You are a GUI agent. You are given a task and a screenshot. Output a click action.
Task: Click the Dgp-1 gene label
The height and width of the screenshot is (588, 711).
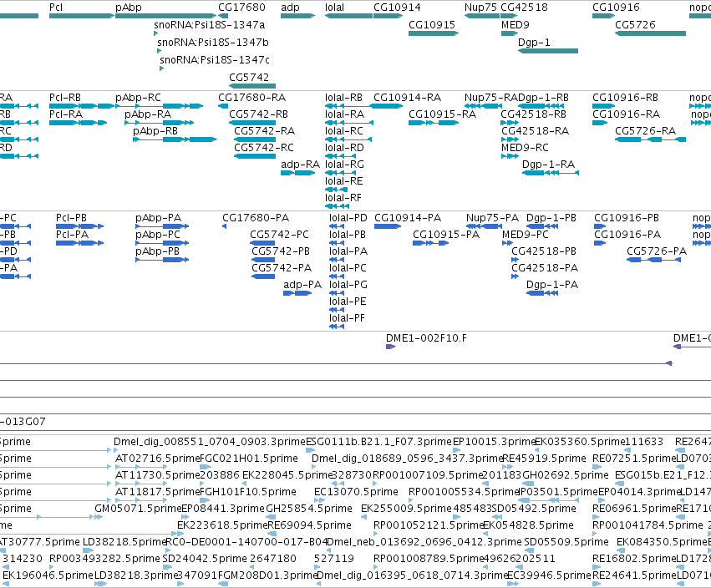(x=534, y=42)
